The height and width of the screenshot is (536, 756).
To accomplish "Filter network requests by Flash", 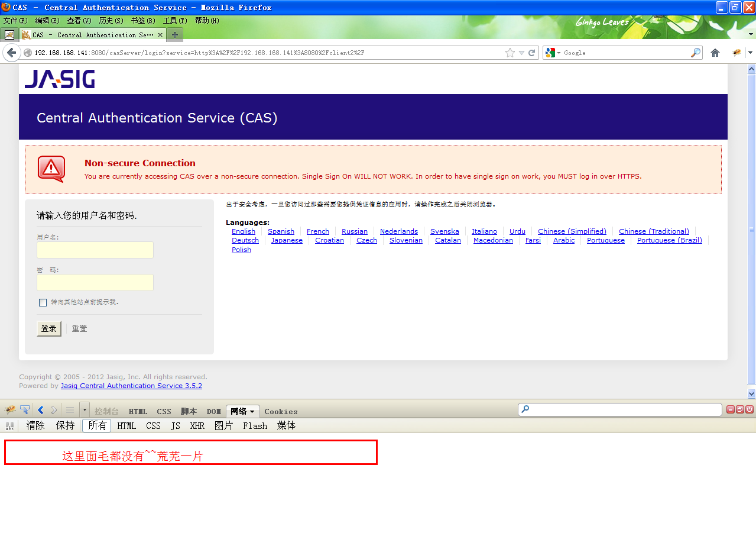I will point(255,425).
